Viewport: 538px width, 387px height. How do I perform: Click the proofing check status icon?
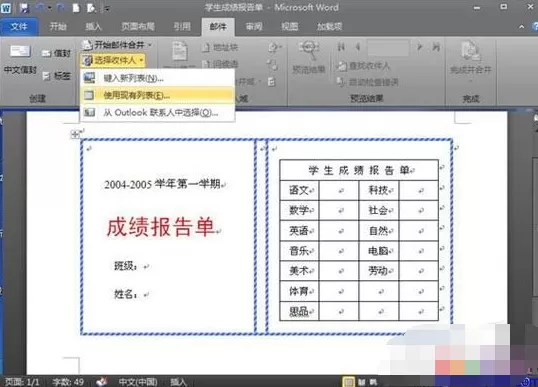(x=102, y=382)
